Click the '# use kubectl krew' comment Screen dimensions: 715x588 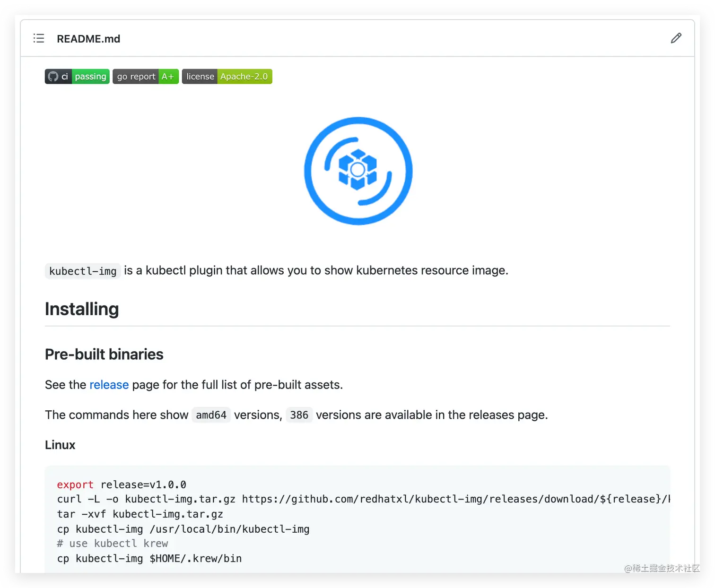113,544
